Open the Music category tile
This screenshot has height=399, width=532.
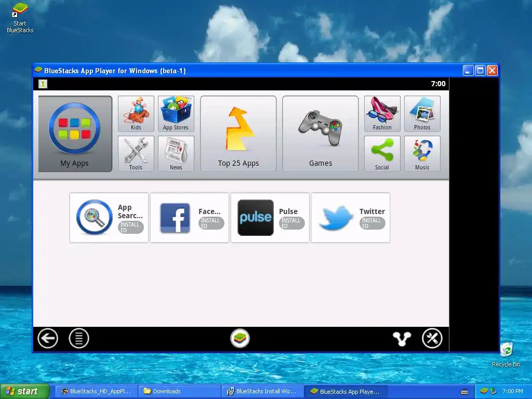(422, 154)
